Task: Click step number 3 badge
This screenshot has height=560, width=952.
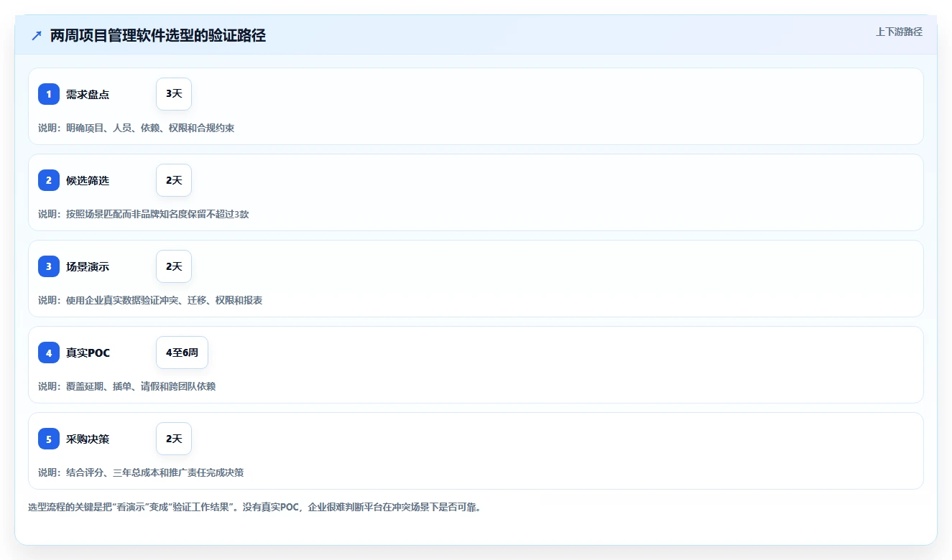Action: (49, 266)
